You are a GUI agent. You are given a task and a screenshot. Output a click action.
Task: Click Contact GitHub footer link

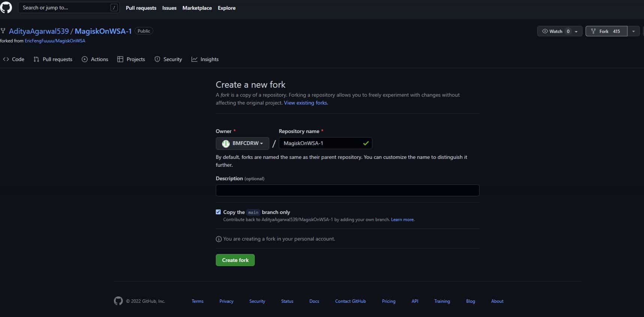point(350,301)
